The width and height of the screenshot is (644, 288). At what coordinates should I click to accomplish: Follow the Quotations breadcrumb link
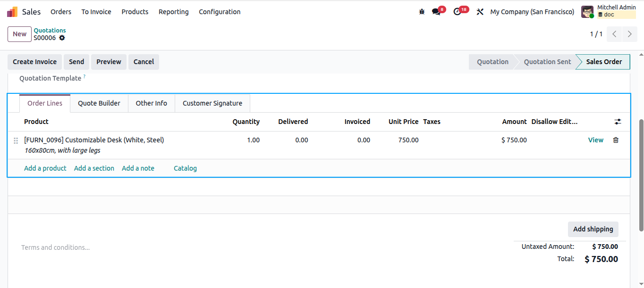pyautogui.click(x=50, y=30)
